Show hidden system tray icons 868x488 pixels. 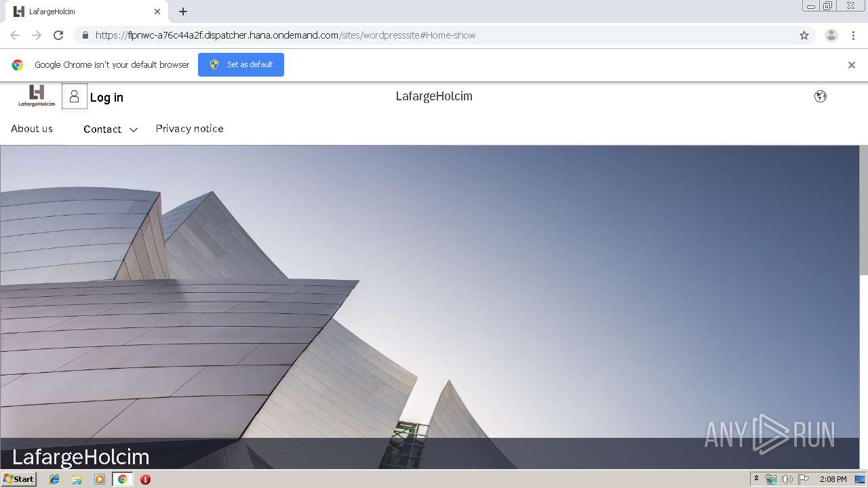click(756, 479)
